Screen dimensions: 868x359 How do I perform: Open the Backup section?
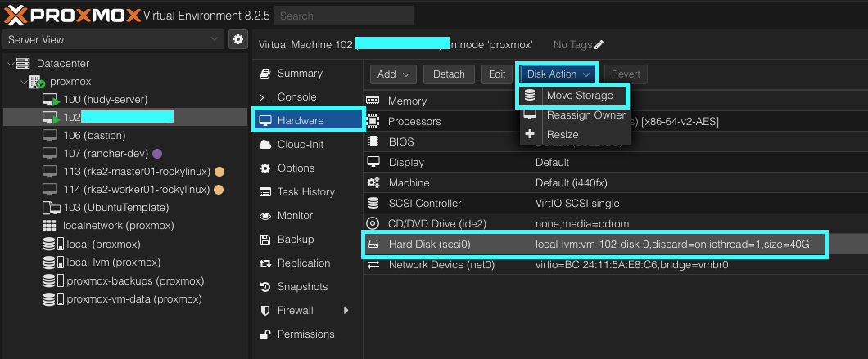pyautogui.click(x=295, y=239)
